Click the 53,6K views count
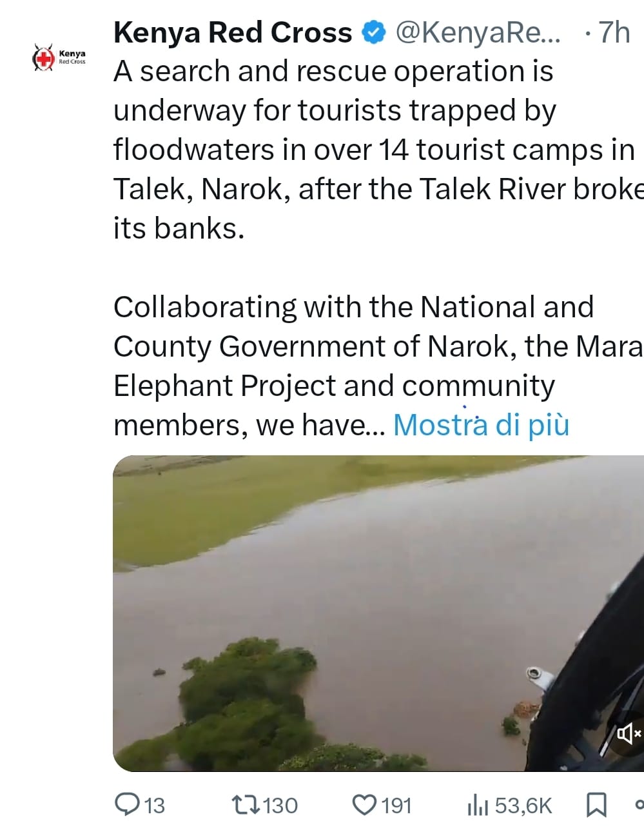This screenshot has width=644, height=830. tap(523, 805)
